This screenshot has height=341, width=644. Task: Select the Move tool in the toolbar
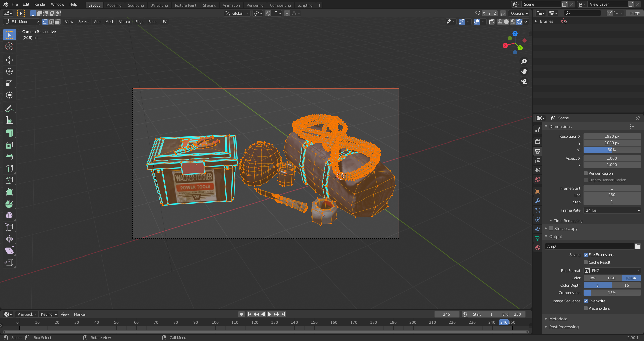[9, 60]
